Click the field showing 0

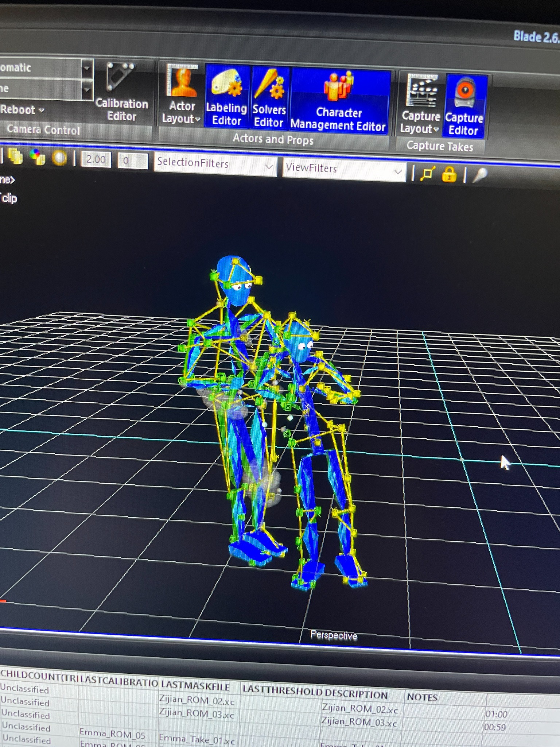[133, 161]
